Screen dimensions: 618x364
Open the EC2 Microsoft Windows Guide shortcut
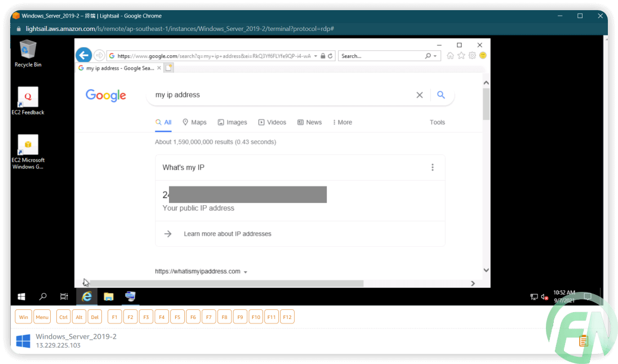(28, 152)
